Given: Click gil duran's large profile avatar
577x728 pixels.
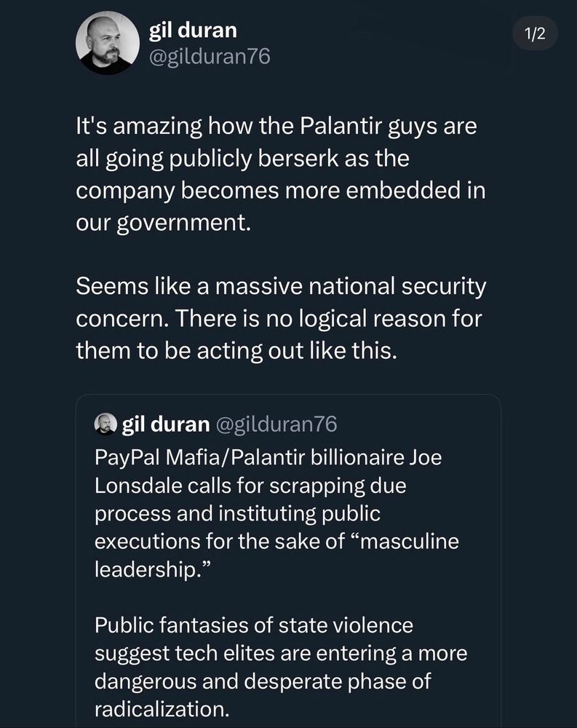Looking at the screenshot, I should (x=108, y=42).
